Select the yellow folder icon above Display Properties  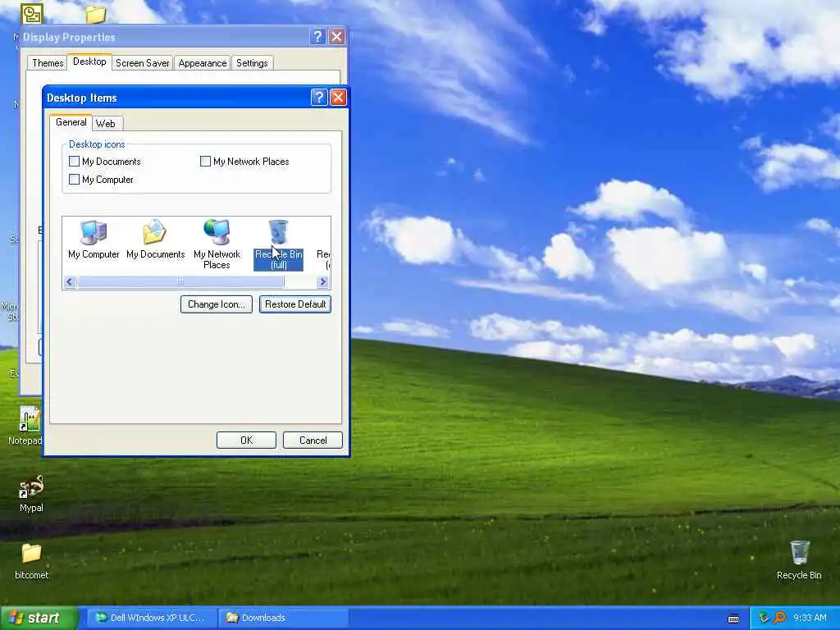[x=95, y=15]
